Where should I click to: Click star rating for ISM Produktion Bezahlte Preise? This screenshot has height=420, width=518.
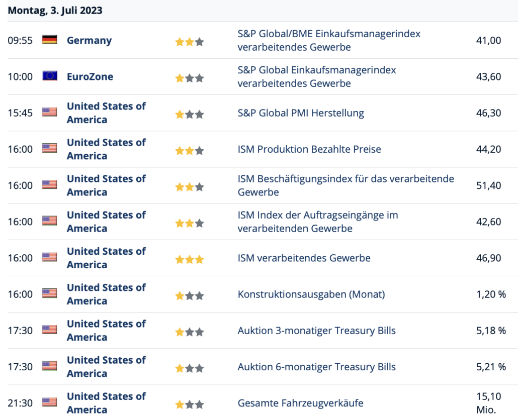coord(190,150)
